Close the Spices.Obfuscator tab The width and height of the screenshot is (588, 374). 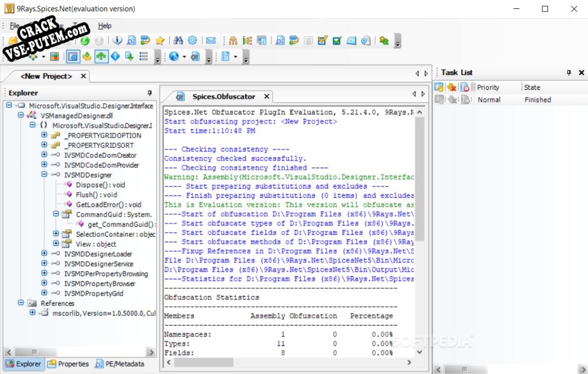pyautogui.click(x=267, y=96)
